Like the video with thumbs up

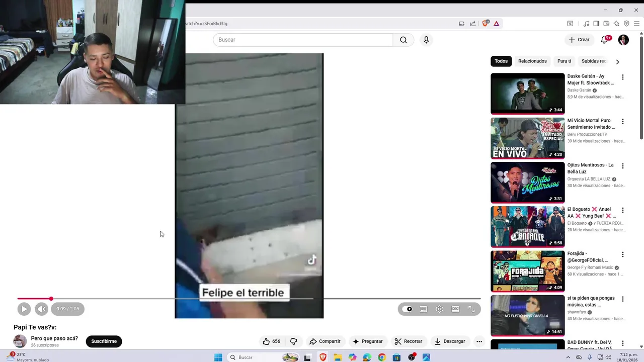[x=271, y=341]
